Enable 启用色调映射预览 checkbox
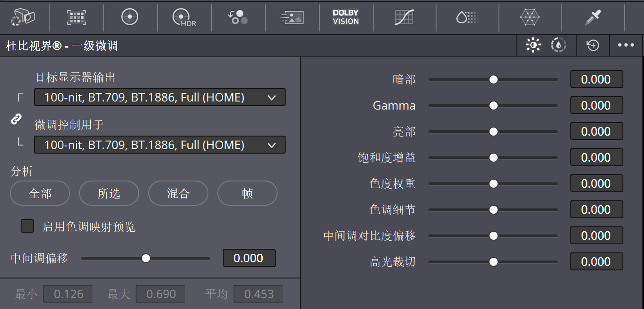The image size is (644, 309). pos(27,226)
